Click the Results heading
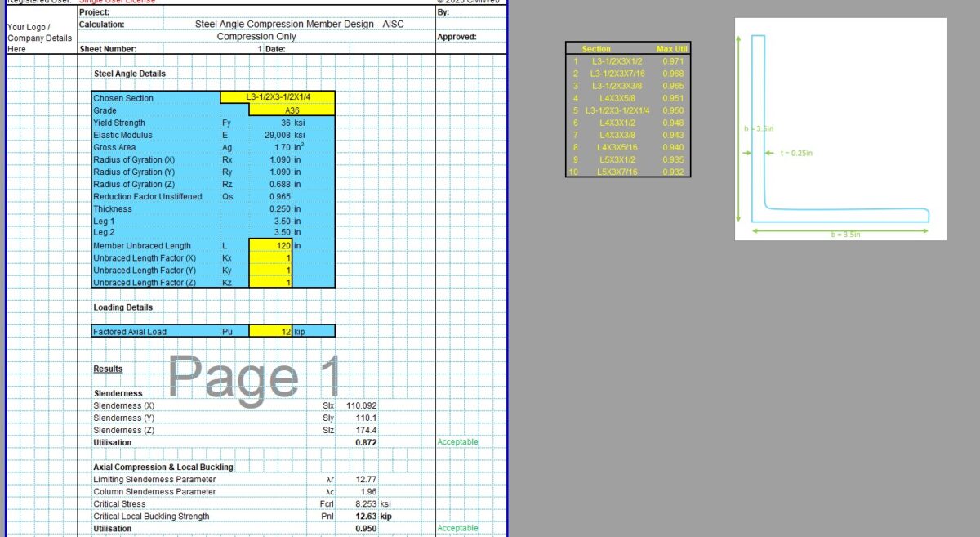980x537 pixels. click(108, 369)
